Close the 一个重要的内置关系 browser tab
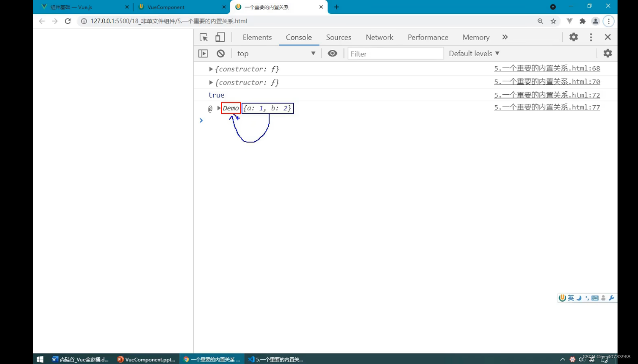 (321, 7)
